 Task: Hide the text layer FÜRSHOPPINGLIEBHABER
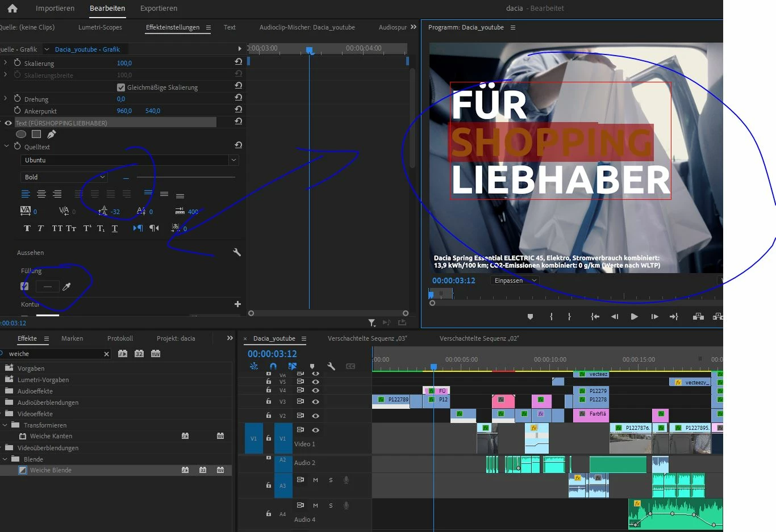(x=8, y=123)
